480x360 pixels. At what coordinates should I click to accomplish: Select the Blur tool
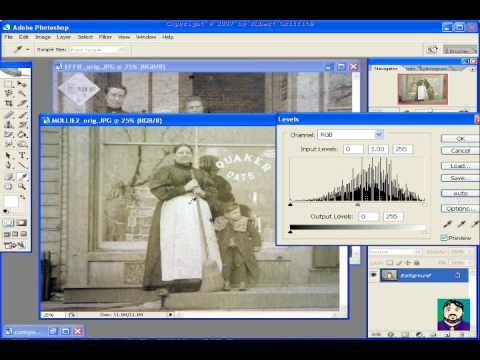[x=9, y=144]
